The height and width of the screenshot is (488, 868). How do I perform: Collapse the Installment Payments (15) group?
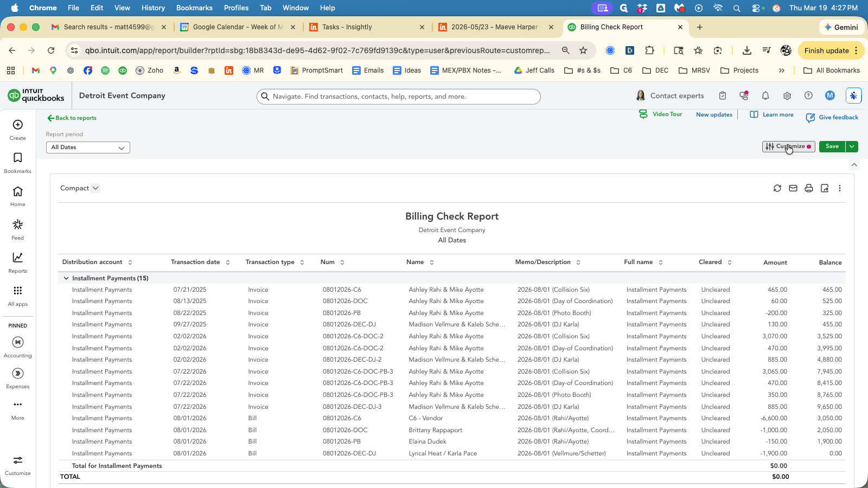(66, 278)
